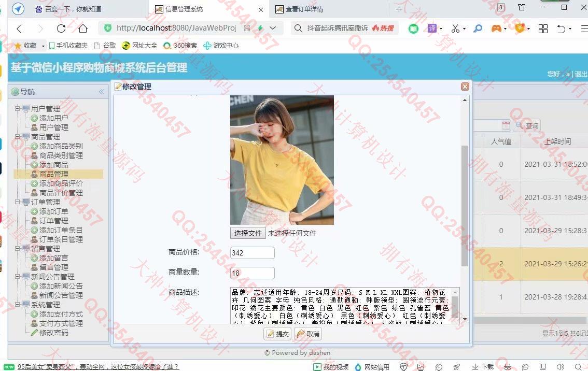Collapse 商品管理 tree node
The height and width of the screenshot is (371, 588).
[17, 137]
